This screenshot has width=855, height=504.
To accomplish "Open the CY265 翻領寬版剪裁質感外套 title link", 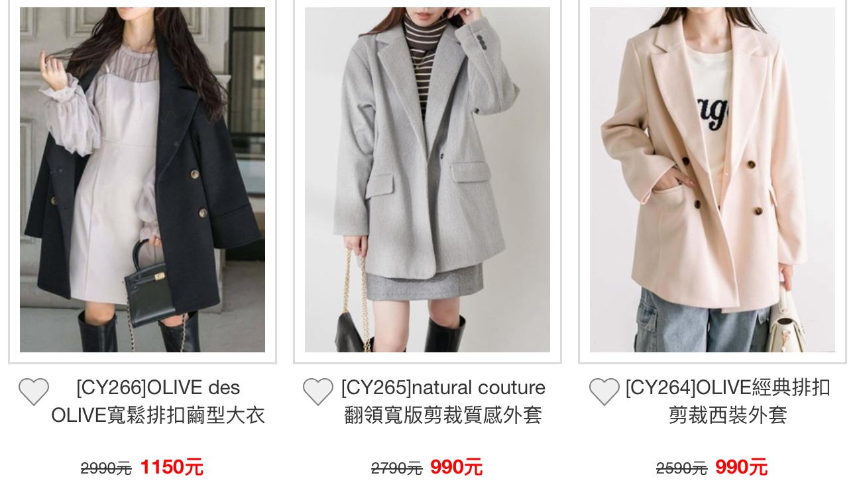I will (443, 401).
